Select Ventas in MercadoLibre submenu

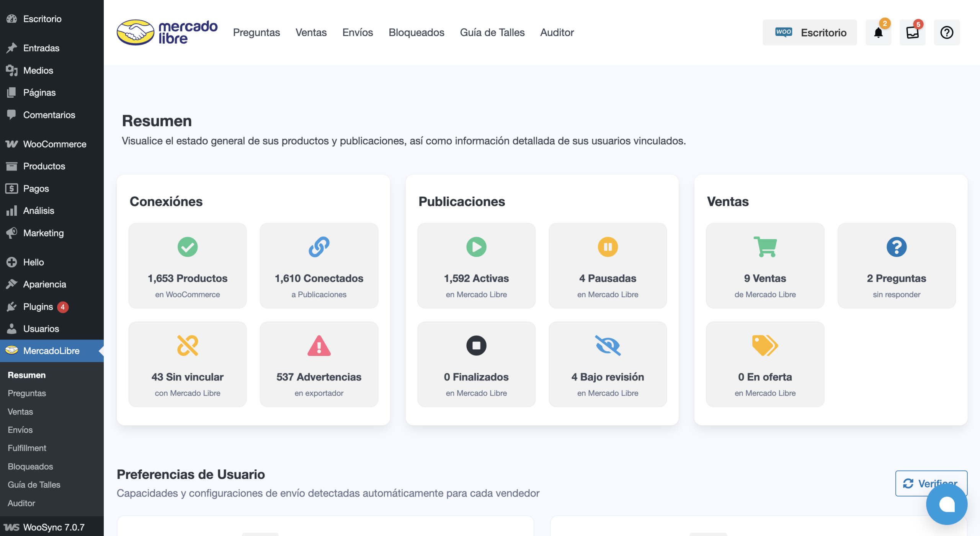coord(20,411)
